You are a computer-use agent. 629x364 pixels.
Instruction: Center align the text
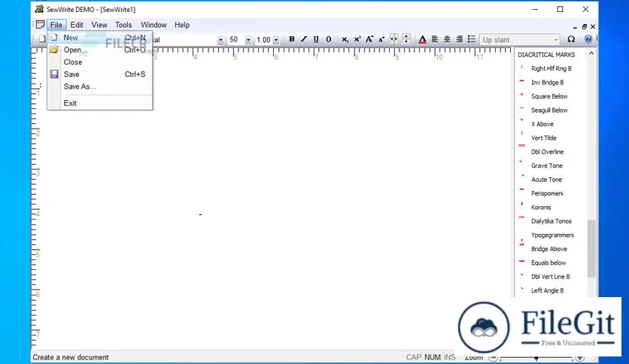[x=447, y=39]
